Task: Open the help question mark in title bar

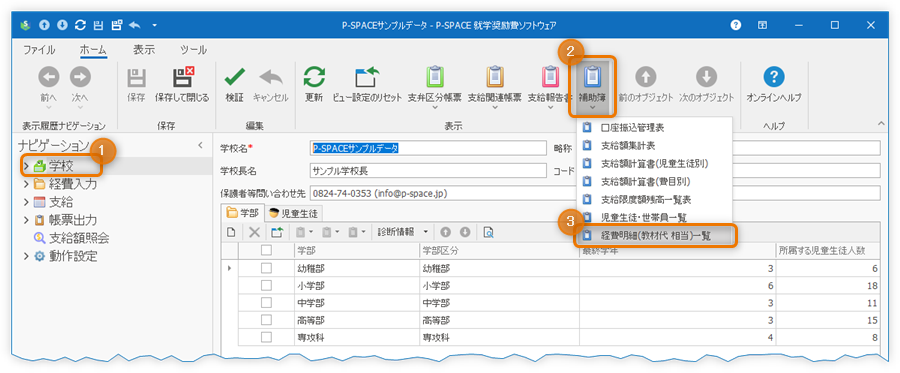Action: click(x=735, y=25)
